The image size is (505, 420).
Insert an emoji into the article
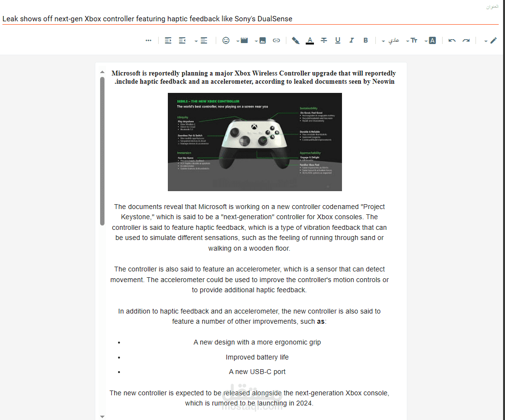226,40
